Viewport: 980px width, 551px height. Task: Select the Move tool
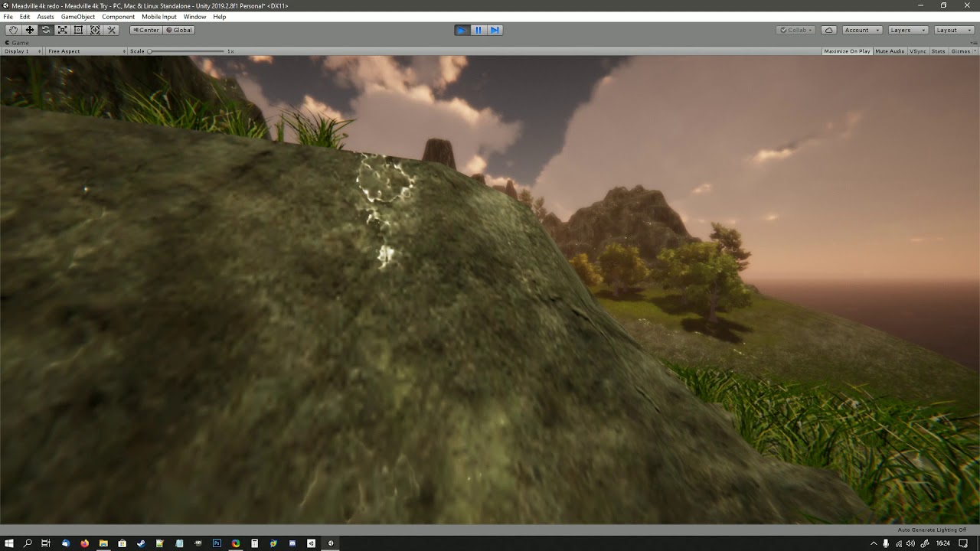point(30,30)
